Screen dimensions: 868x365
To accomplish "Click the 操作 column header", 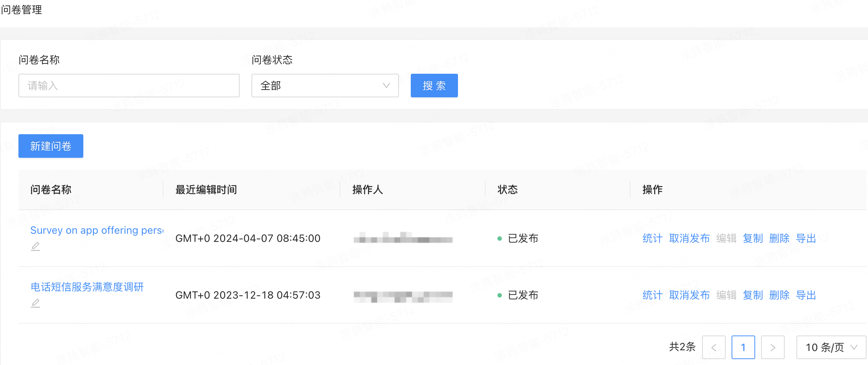I will 652,190.
